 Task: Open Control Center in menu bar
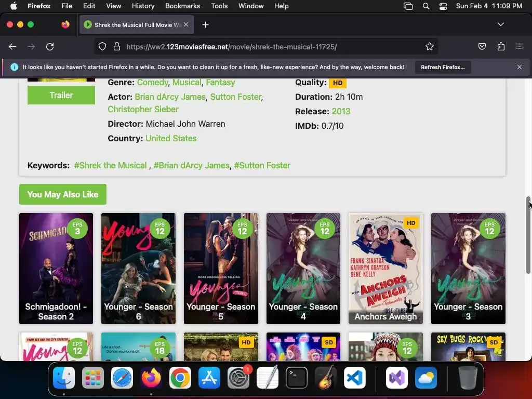(x=443, y=6)
